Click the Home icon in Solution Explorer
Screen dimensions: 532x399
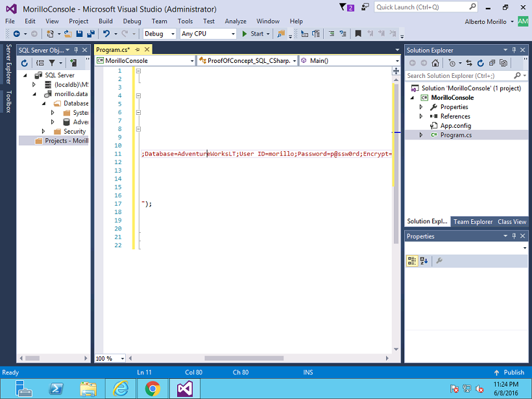pos(435,63)
